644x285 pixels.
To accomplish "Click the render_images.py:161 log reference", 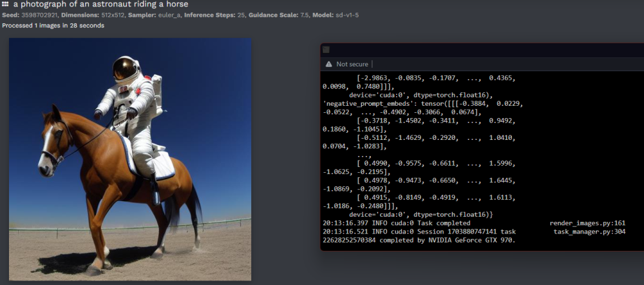I will (x=587, y=223).
